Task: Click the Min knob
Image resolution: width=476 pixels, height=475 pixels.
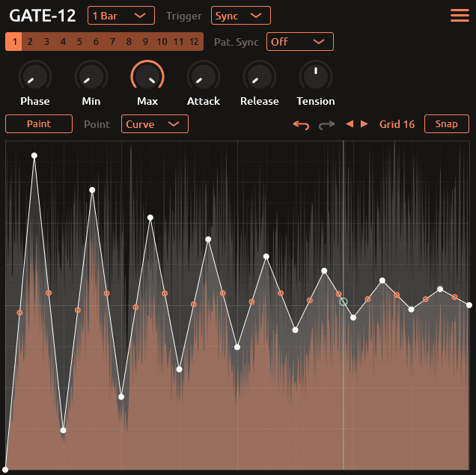Action: 91,76
